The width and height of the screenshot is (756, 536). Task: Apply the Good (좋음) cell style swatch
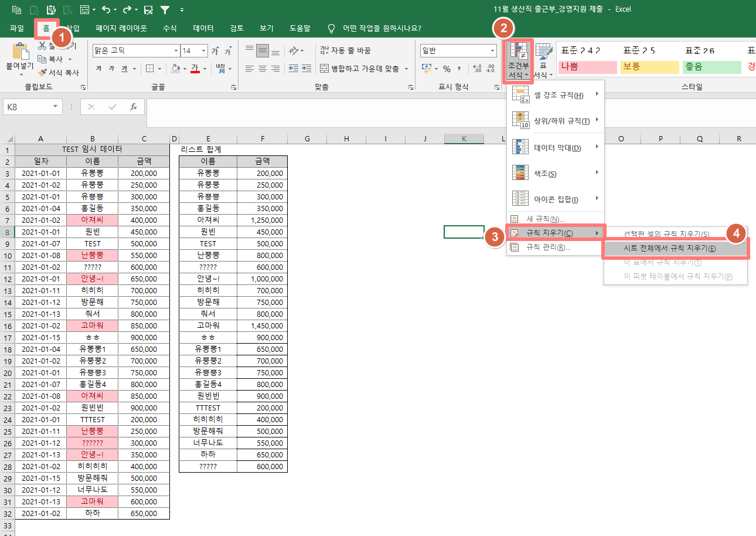tap(712, 67)
